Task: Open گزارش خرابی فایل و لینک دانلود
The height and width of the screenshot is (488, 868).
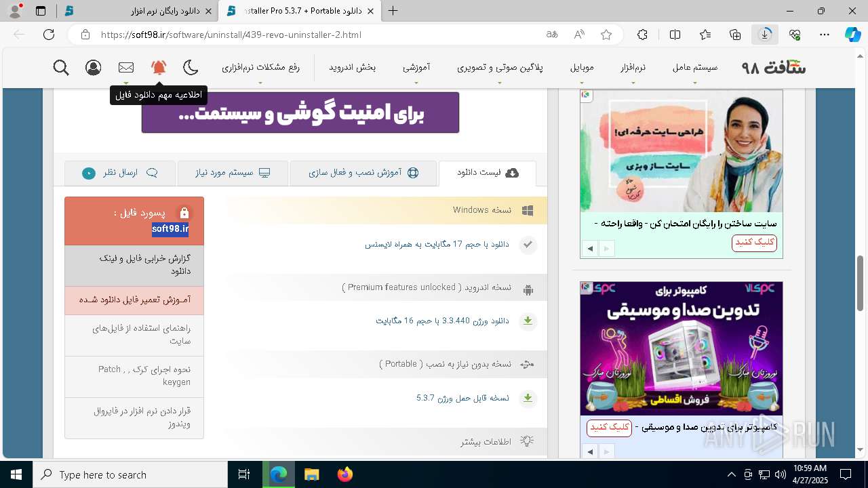Action: 134,265
